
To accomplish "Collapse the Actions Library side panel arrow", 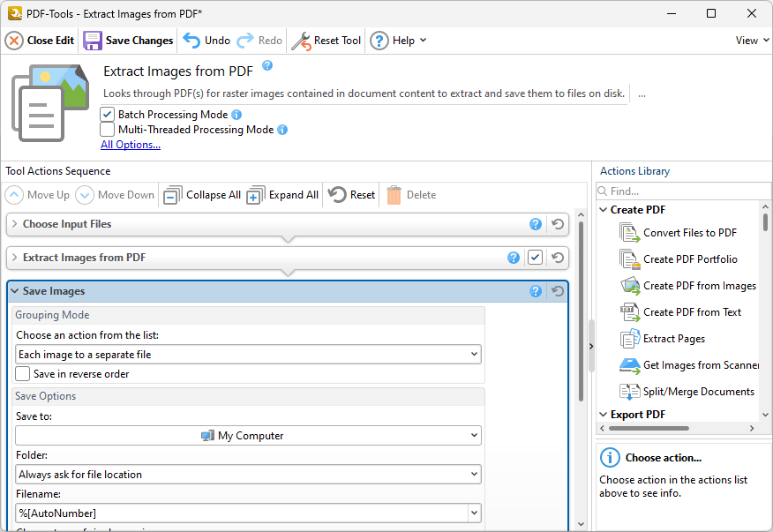I will (x=591, y=346).
